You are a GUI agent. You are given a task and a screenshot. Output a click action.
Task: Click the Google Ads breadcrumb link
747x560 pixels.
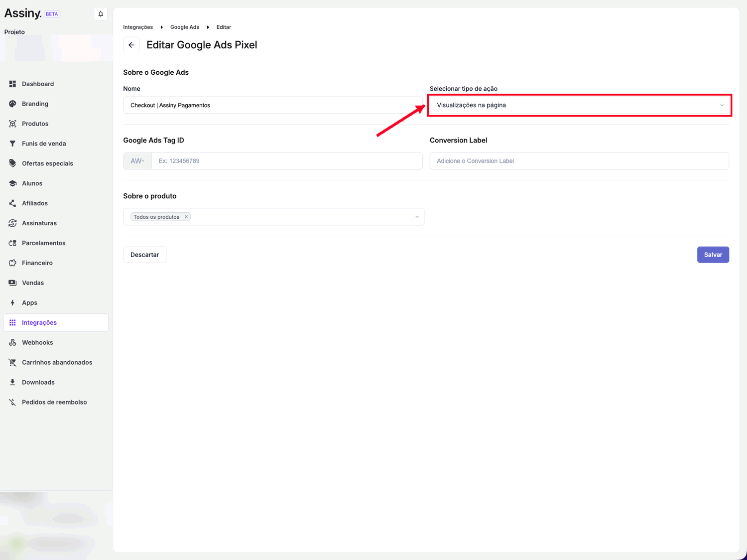[x=185, y=27]
